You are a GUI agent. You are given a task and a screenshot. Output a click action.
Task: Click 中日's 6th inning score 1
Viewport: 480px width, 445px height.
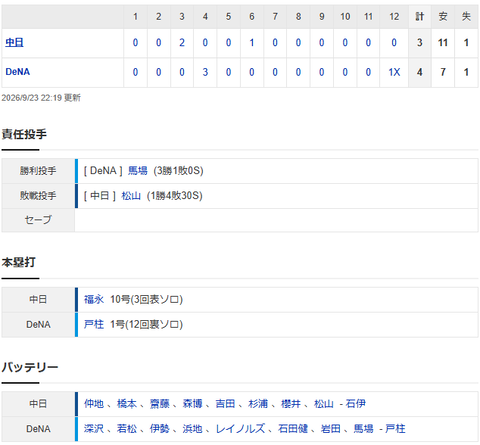[252, 43]
